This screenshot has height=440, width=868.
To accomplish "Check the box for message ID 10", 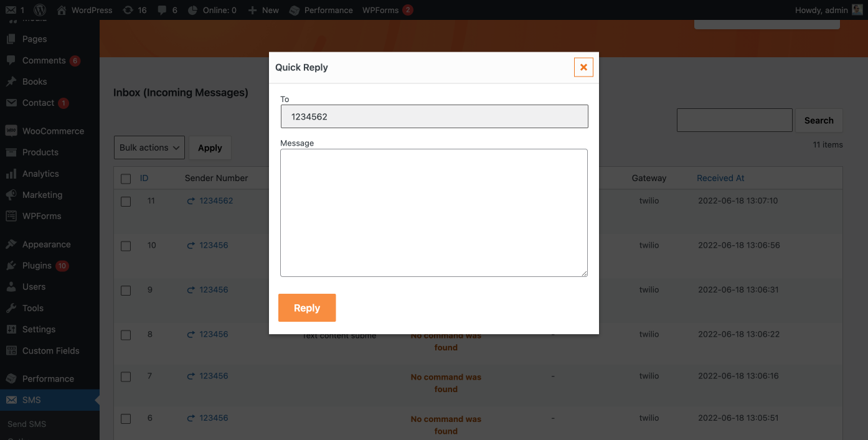I will pos(126,246).
